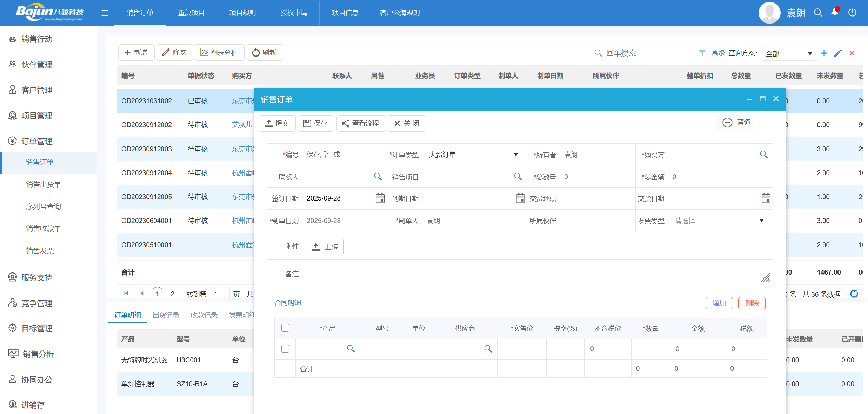The width and height of the screenshot is (868, 414).
Task: Check the first product row checkbox
Action: click(285, 348)
